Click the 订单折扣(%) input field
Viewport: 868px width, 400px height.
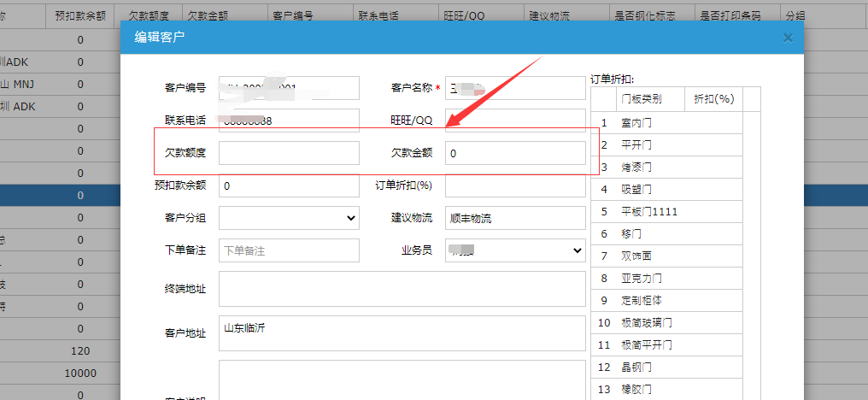coord(515,185)
